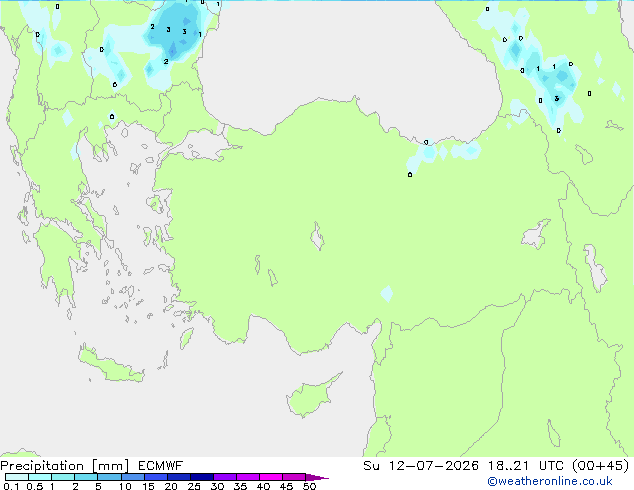This screenshot has height=490, width=634.
Task: Click the arrow tip beyond 50 mm
Action: coord(317,477)
